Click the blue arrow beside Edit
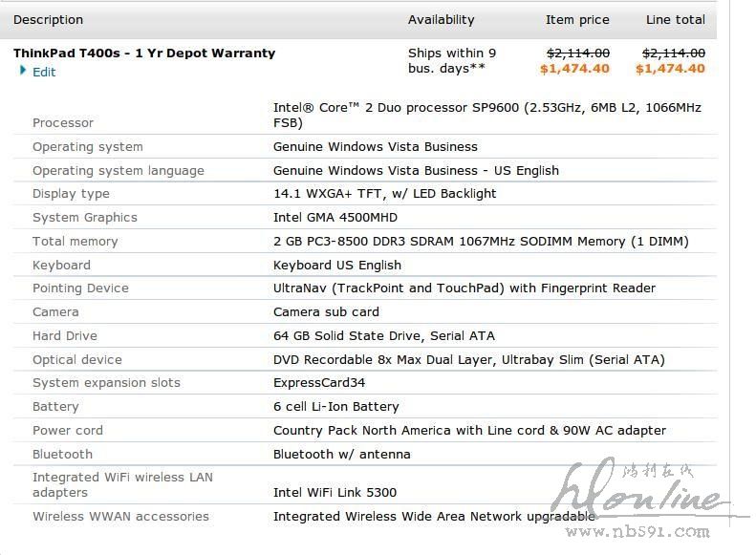Viewport: 756px width, 555px height. tap(23, 71)
